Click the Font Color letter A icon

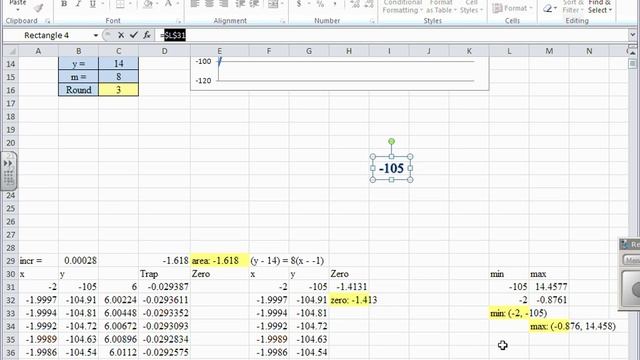(x=168, y=4)
